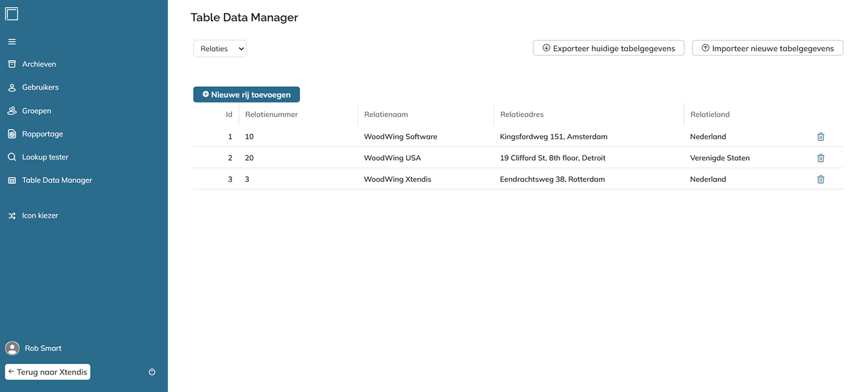Delete the WoodWing Xtendis row
Image resolution: width=868 pixels, height=392 pixels.
(821, 179)
